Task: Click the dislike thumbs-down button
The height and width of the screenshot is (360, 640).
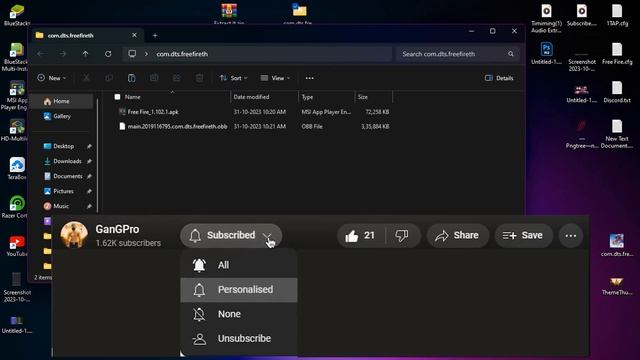Action: click(x=402, y=236)
